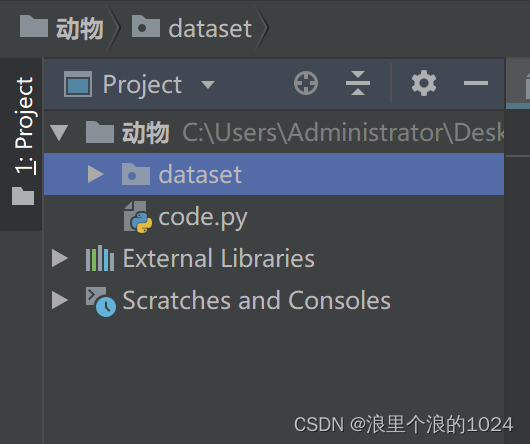The height and width of the screenshot is (444, 530).
Task: Click the Python file icon of code.py
Action: (138, 217)
